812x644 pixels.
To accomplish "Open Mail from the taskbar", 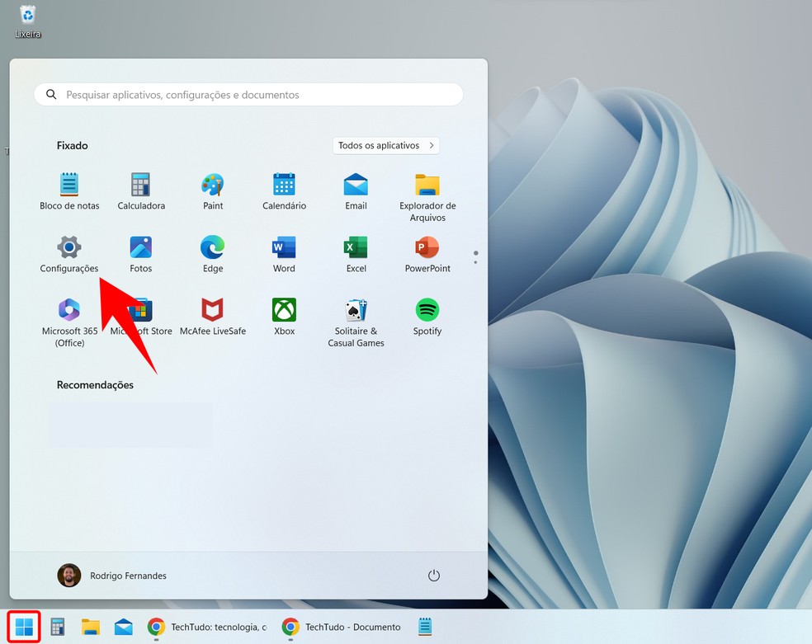I will 123,627.
